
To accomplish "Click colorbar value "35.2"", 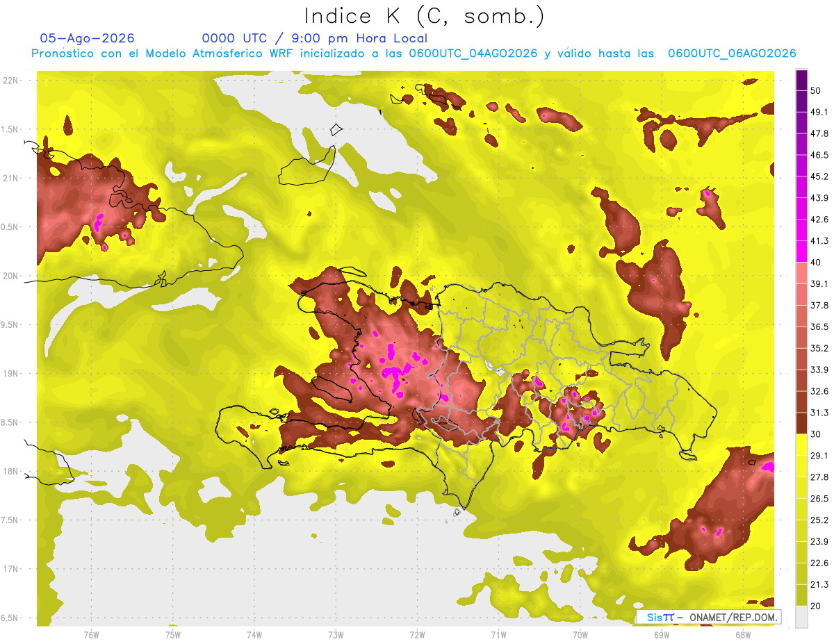I will 819,348.
